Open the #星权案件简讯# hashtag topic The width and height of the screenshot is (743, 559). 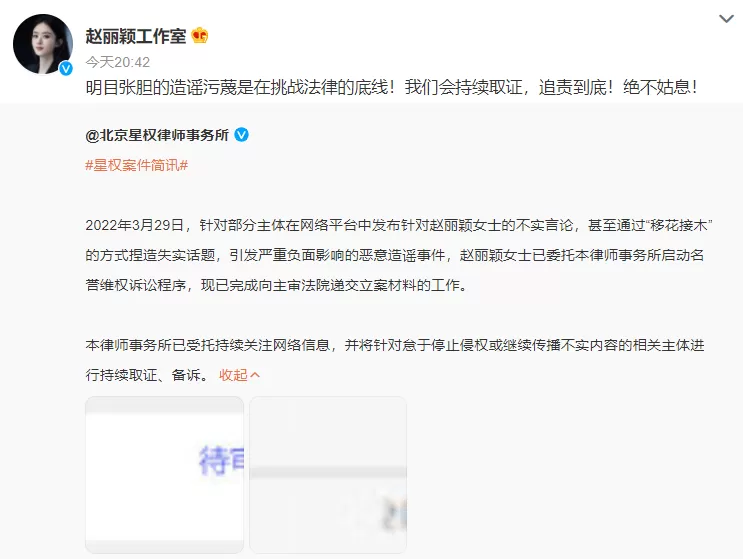[x=137, y=165]
